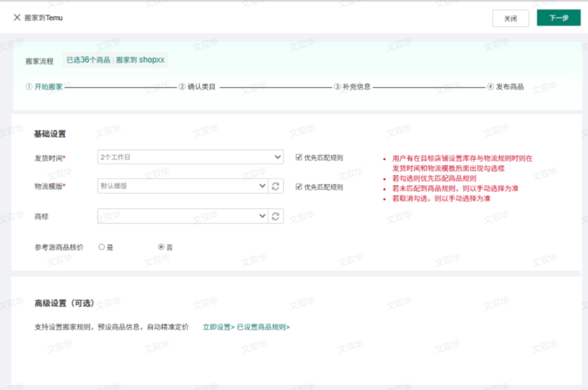Go to the ② 确认类目 step
The image size is (588, 390).
[x=197, y=87]
